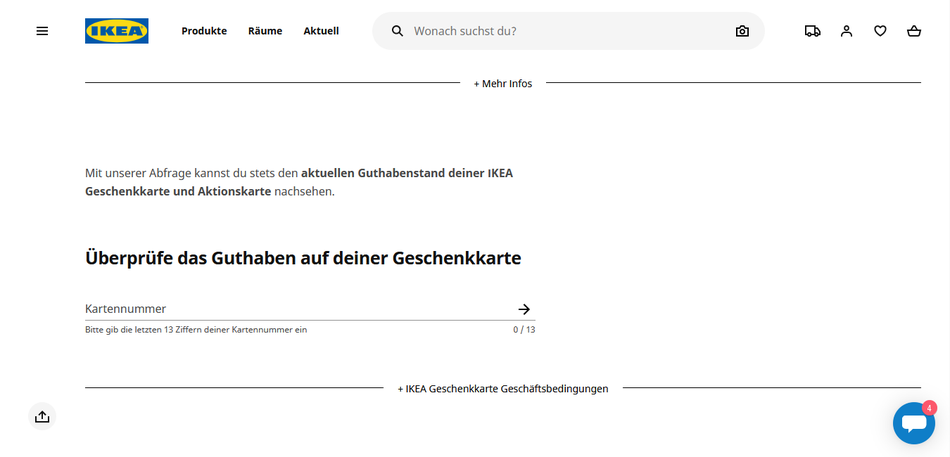Screen dimensions: 950x457
Task: Open the hamburger menu
Action: coord(42,31)
